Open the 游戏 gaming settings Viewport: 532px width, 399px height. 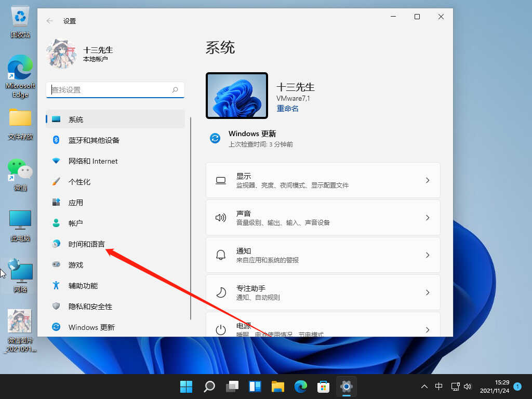pos(115,265)
